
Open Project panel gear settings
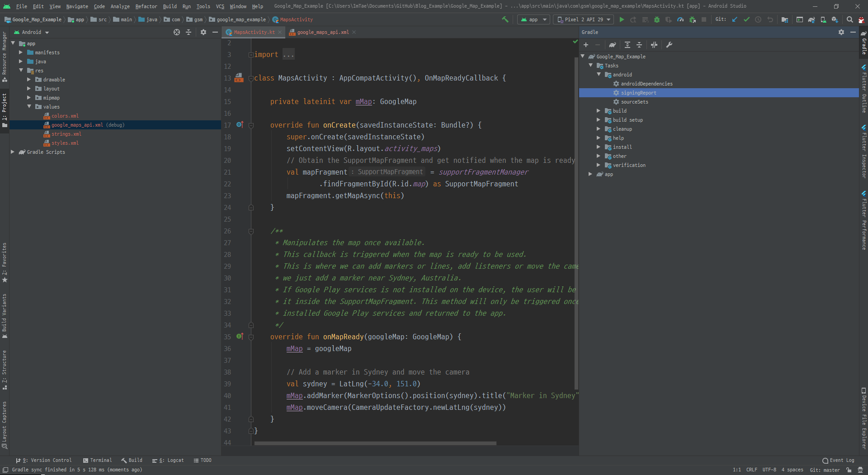203,32
